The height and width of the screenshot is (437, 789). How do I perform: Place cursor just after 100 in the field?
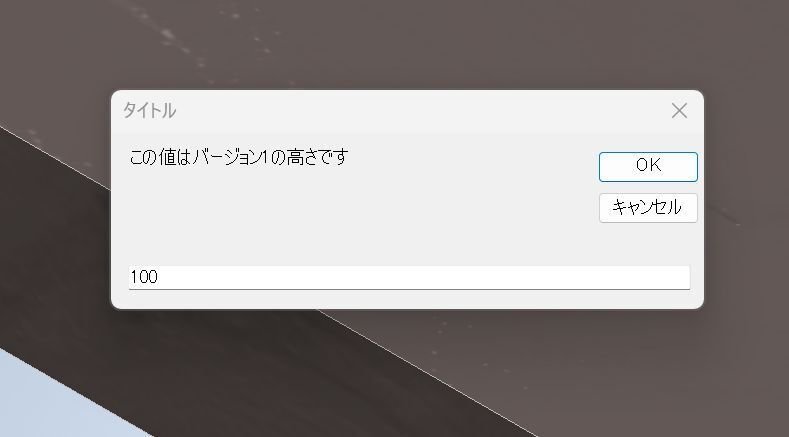pyautogui.click(x=160, y=277)
